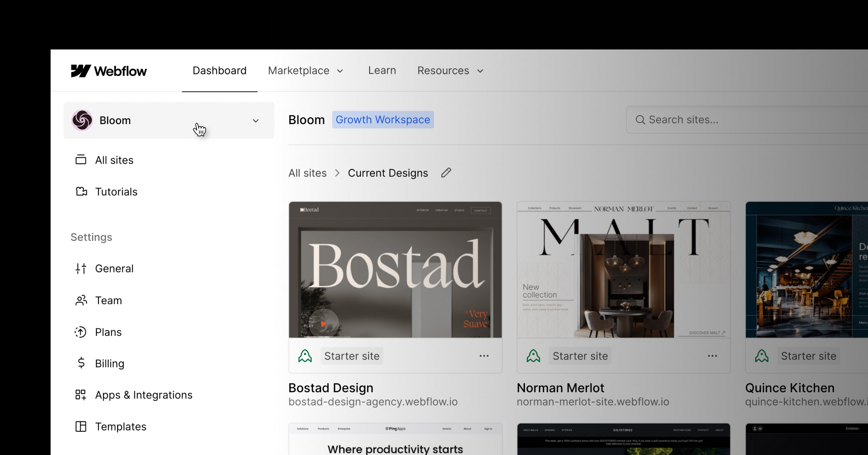
Task: Open more options on Bostad Design card
Action: 484,356
